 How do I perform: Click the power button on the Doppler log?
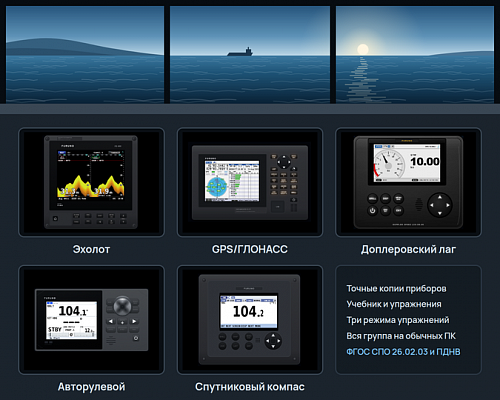tap(372, 211)
